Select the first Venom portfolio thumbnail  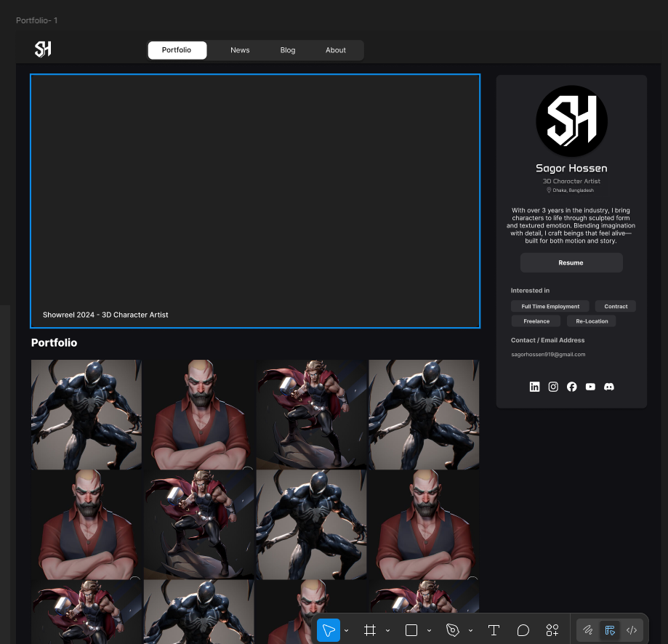[x=86, y=414]
